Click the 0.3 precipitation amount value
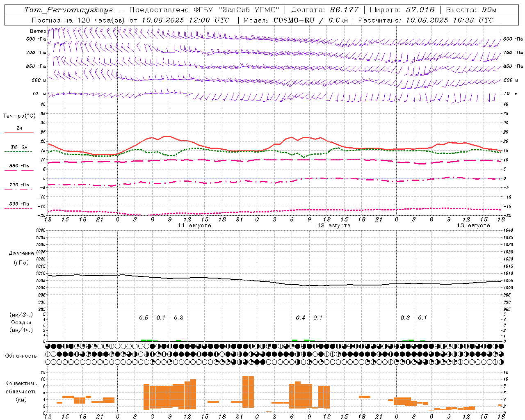The height and width of the screenshot is (420, 525). coord(405,317)
